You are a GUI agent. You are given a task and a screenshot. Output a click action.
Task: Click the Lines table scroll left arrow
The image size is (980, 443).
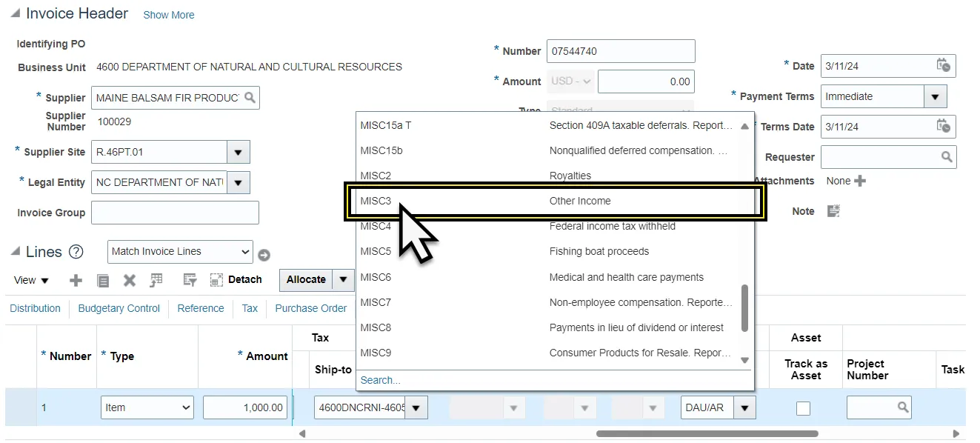pyautogui.click(x=302, y=433)
